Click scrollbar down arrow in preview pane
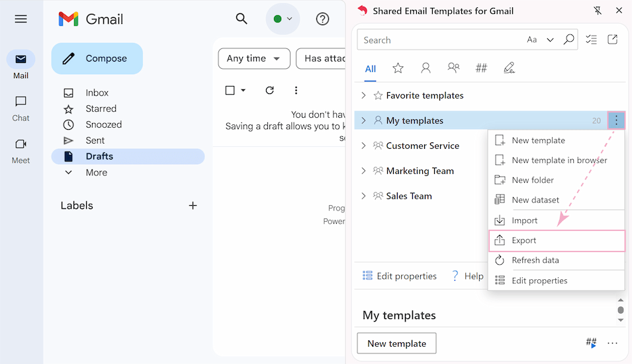This screenshot has height=364, width=632. 621,320
